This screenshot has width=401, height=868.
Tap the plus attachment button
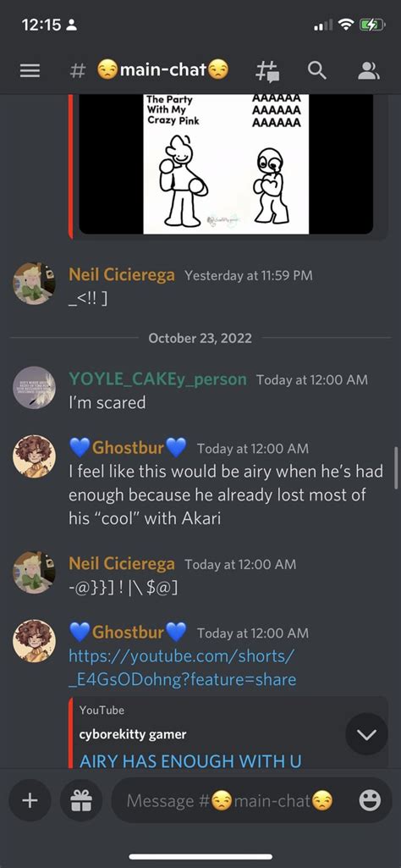pos(30,800)
